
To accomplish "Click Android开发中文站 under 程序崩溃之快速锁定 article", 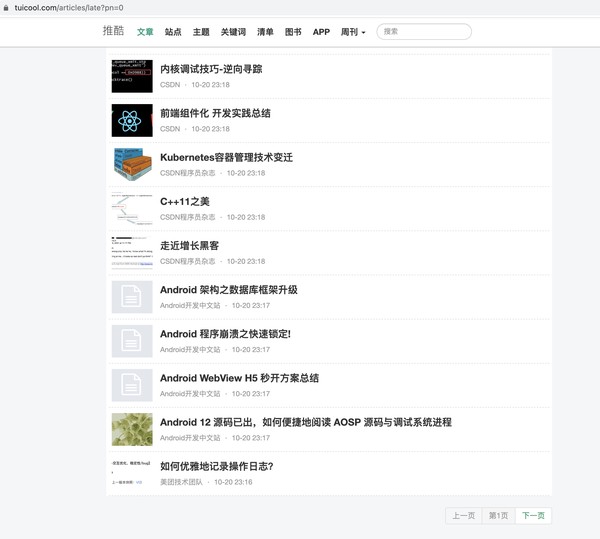I will 190,349.
